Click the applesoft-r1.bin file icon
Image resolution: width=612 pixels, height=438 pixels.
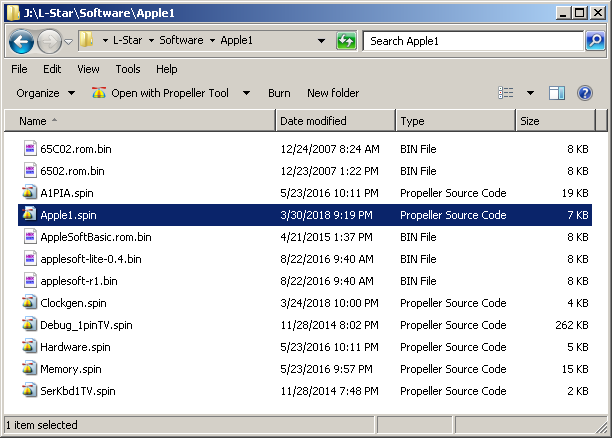pos(30,281)
